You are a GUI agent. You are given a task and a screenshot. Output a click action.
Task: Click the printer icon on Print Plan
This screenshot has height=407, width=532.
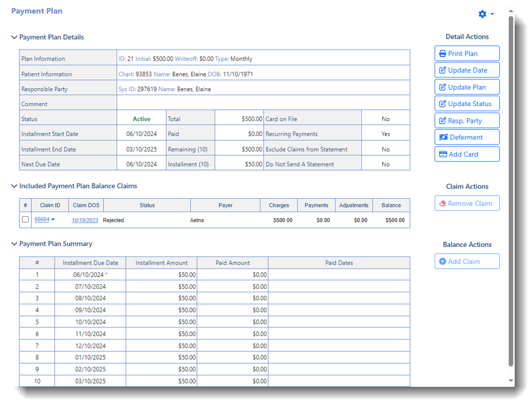click(443, 54)
